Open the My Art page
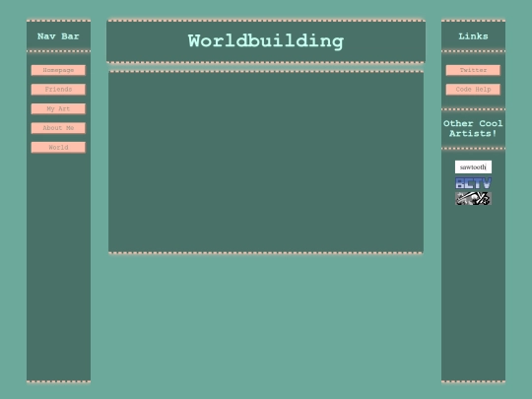The image size is (532, 399). 58,109
